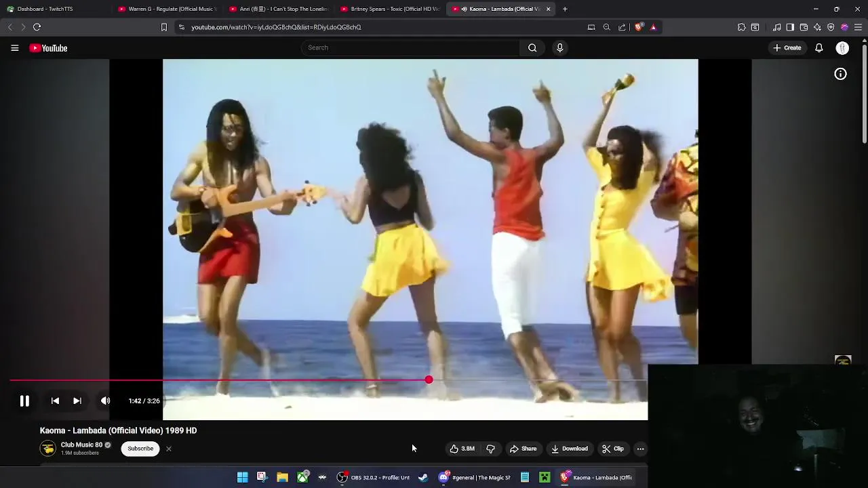
Task: Skip to previous video in playlist
Action: point(55,401)
